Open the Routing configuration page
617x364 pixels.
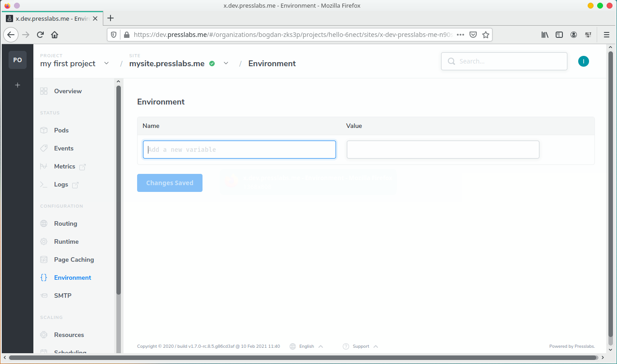point(65,223)
